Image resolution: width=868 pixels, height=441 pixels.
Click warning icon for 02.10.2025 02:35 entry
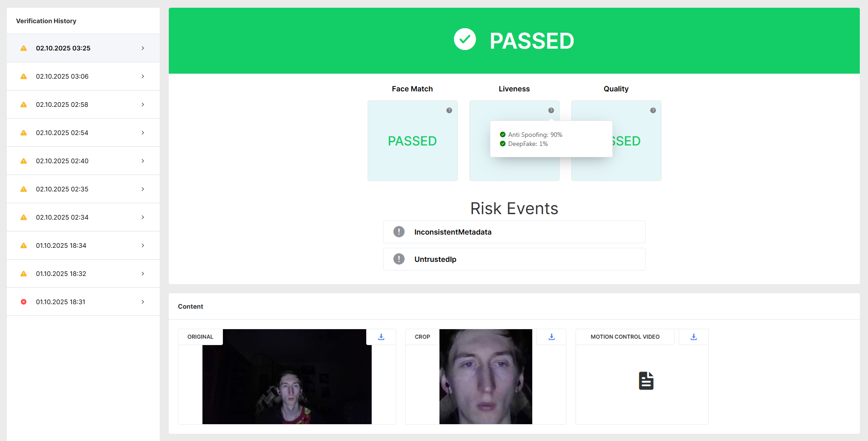point(24,189)
